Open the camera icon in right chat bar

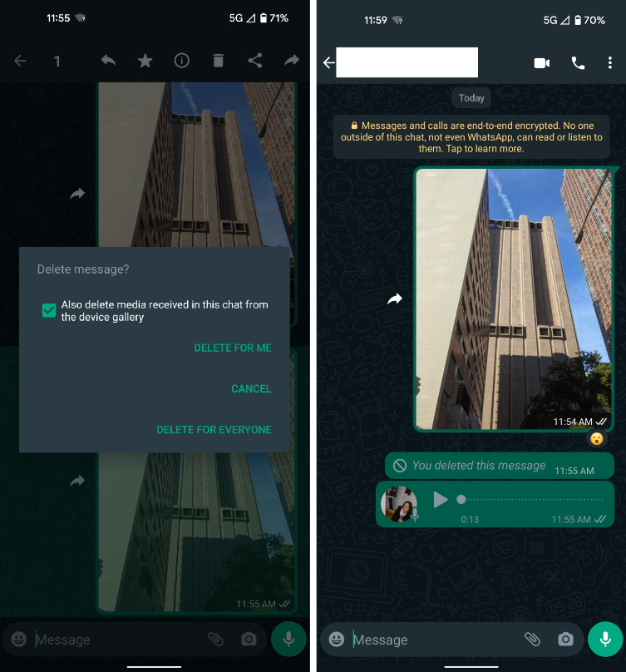tap(565, 640)
